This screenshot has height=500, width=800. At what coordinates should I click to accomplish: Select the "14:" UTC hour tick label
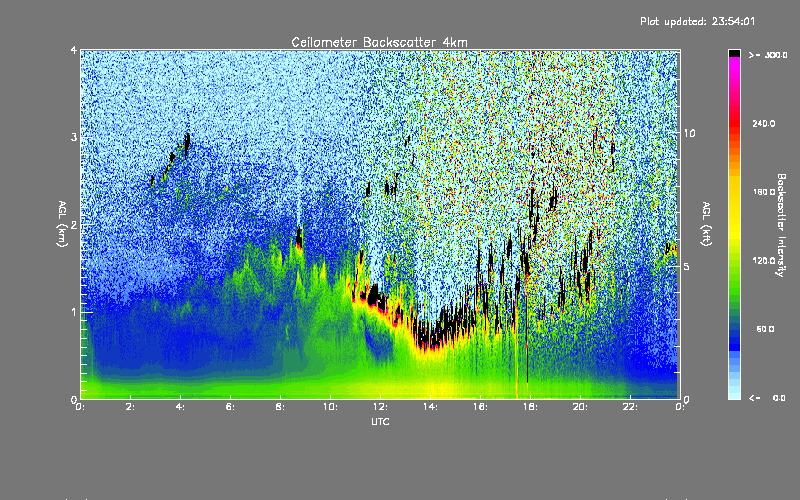pos(430,407)
